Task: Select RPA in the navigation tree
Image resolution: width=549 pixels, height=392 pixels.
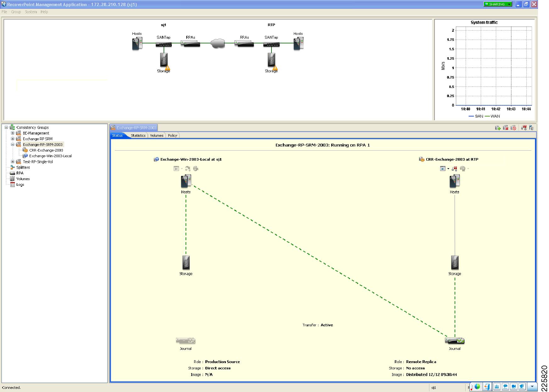Action: click(x=20, y=173)
